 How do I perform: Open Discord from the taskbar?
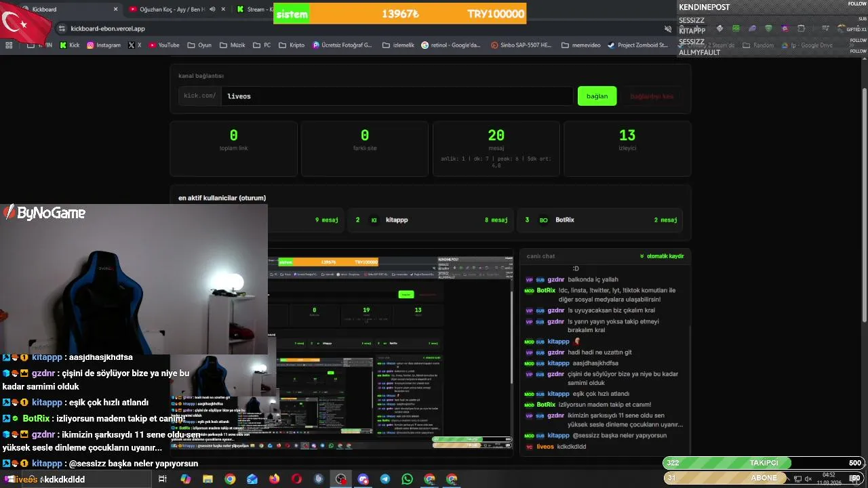click(363, 479)
